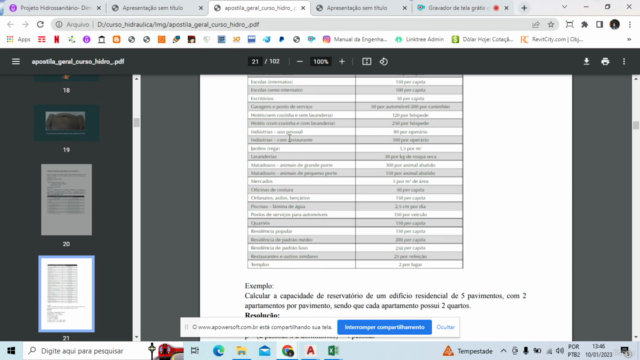The width and height of the screenshot is (640, 360).
Task: Click Interromper compartilhamento button
Action: click(384, 327)
